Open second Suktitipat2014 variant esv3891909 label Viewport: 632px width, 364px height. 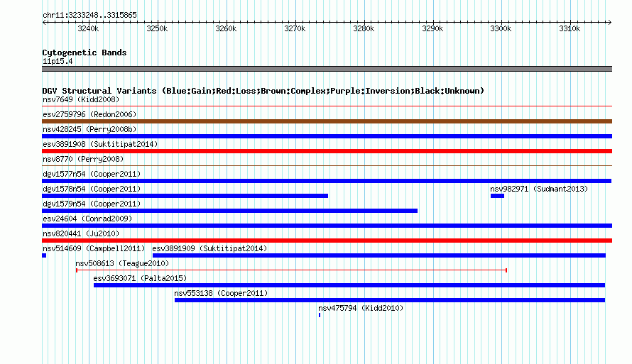point(209,248)
